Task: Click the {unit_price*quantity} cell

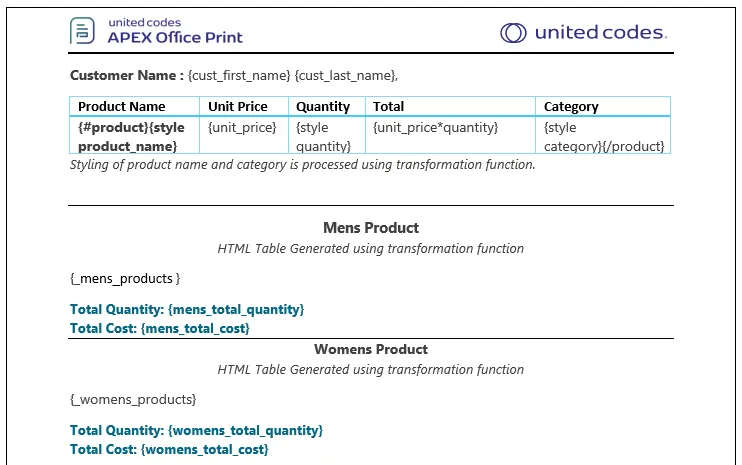Action: pyautogui.click(x=450, y=136)
